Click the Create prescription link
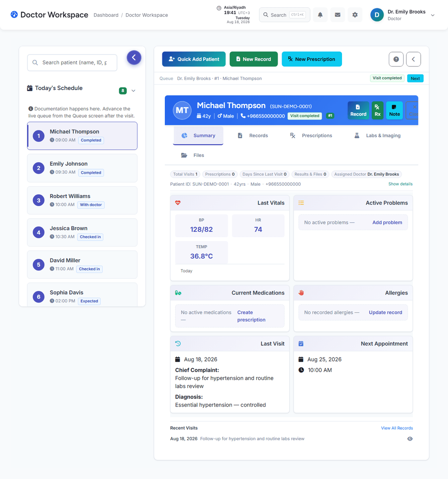448x479 pixels. pos(251,316)
